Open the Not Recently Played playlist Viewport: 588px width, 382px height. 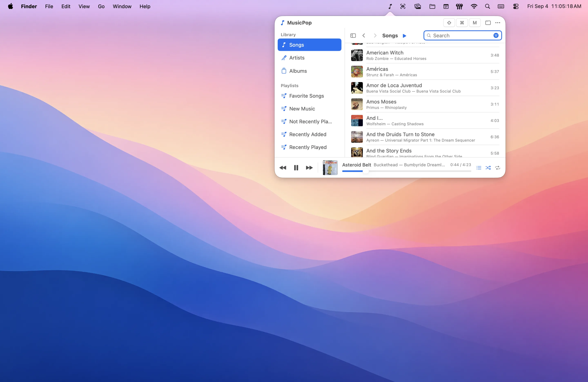click(x=309, y=121)
